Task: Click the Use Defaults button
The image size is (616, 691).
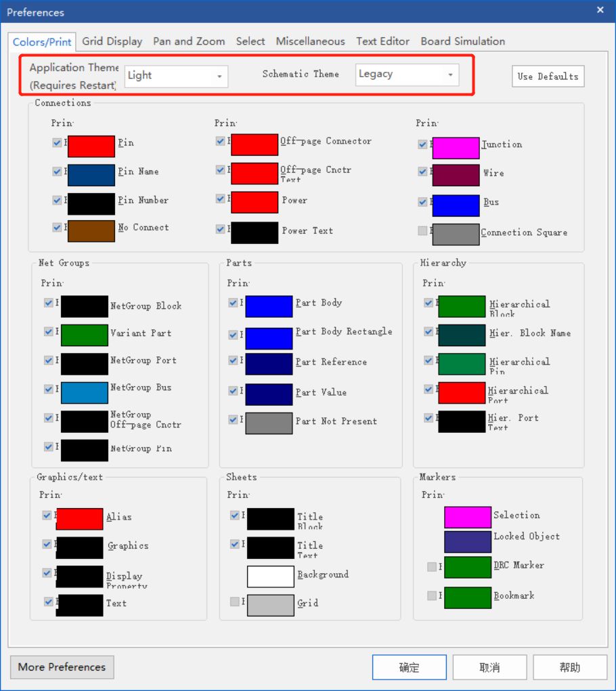Action: (x=548, y=77)
